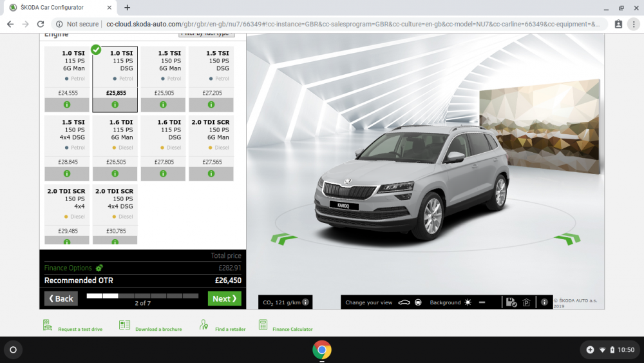This screenshot has height=363, width=644.
Task: Choose the 1.5 TSI 150 PS DSG at £27,205
Action: pyautogui.click(x=211, y=72)
